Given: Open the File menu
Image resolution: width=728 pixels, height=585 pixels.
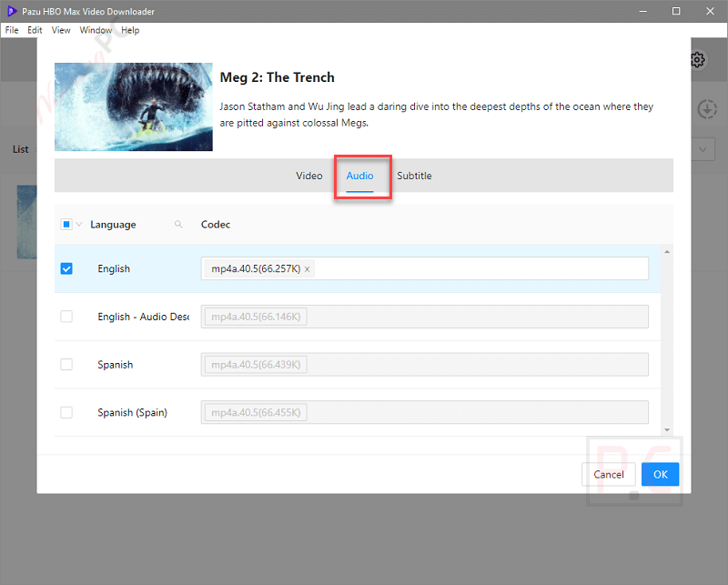Looking at the screenshot, I should tap(12, 30).
